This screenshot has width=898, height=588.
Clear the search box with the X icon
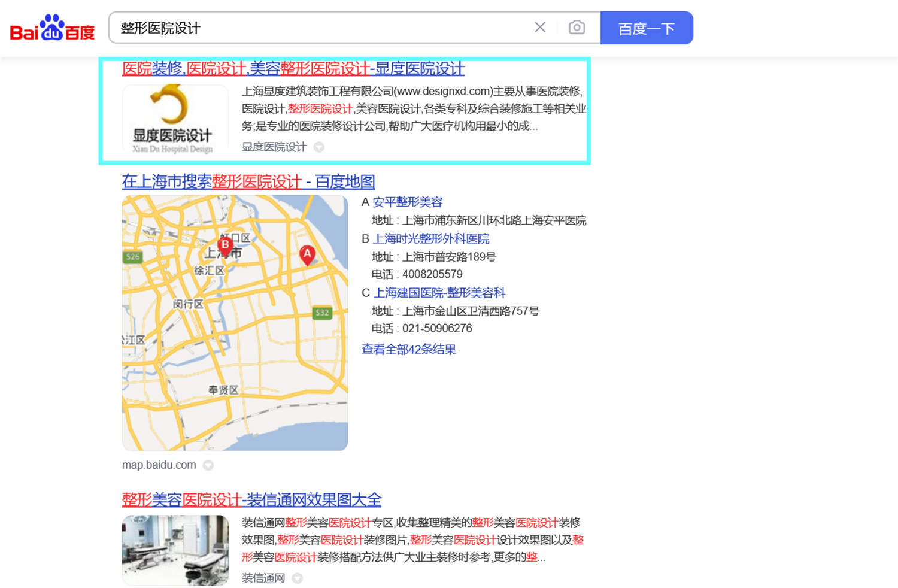pyautogui.click(x=540, y=27)
